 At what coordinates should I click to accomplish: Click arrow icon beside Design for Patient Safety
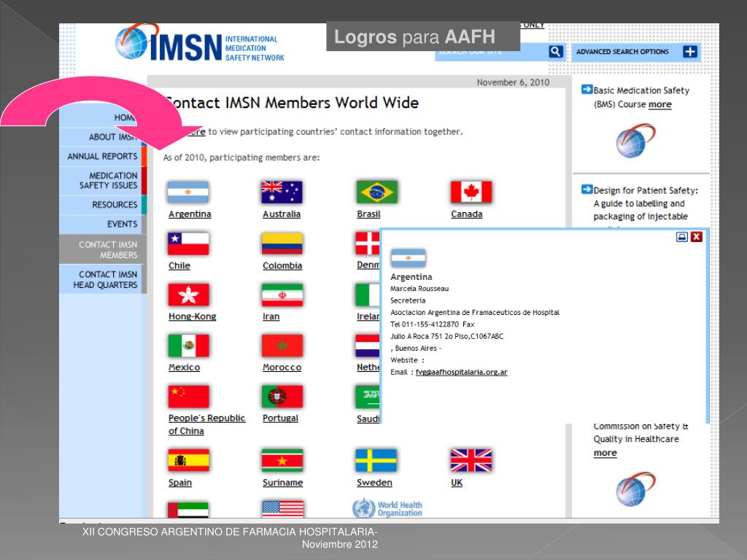(x=587, y=190)
